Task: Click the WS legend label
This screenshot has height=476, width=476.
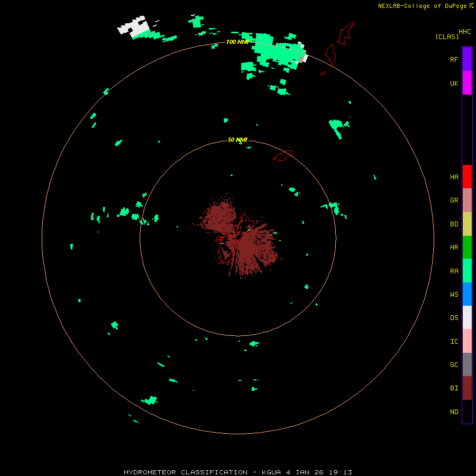Action: (454, 294)
